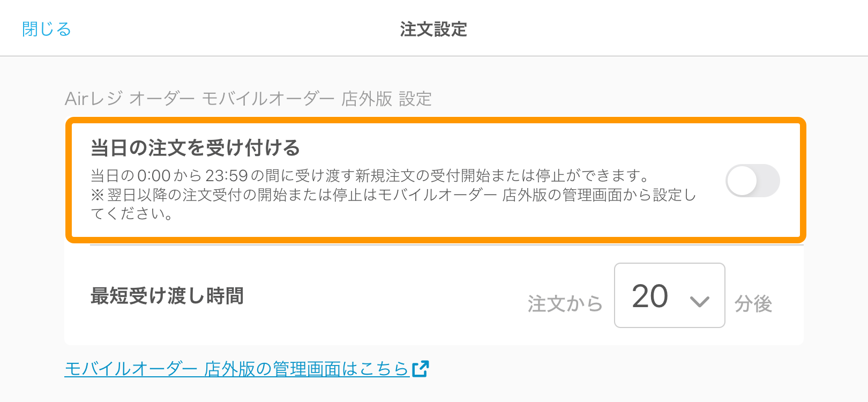The image size is (868, 402).
Task: Click the 閉じる button to close settings
Action: coord(47,29)
